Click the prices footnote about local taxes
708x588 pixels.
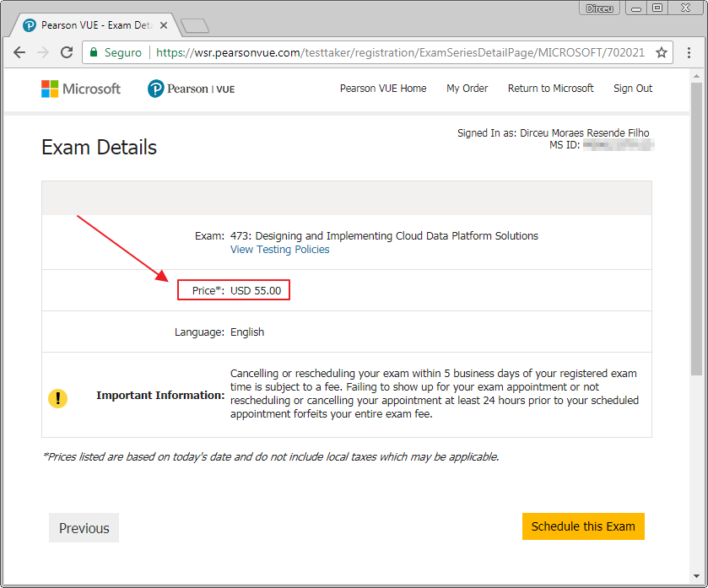click(x=271, y=456)
